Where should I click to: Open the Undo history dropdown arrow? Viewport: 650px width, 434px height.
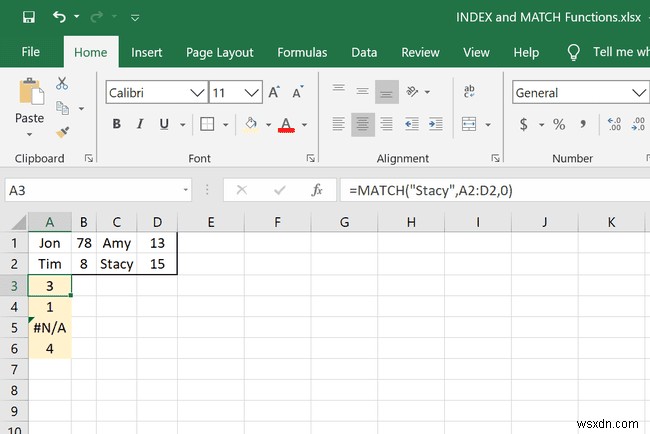[x=77, y=17]
